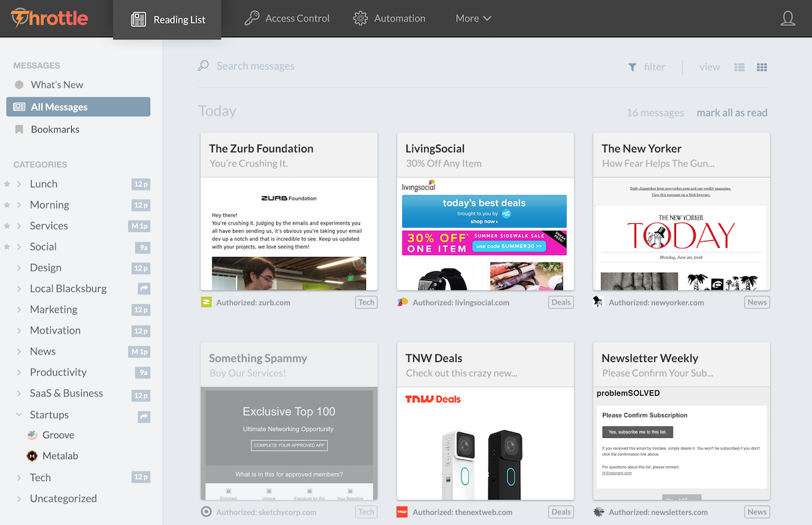Image resolution: width=812 pixels, height=525 pixels.
Task: Select the Reading List tab
Action: tap(167, 20)
